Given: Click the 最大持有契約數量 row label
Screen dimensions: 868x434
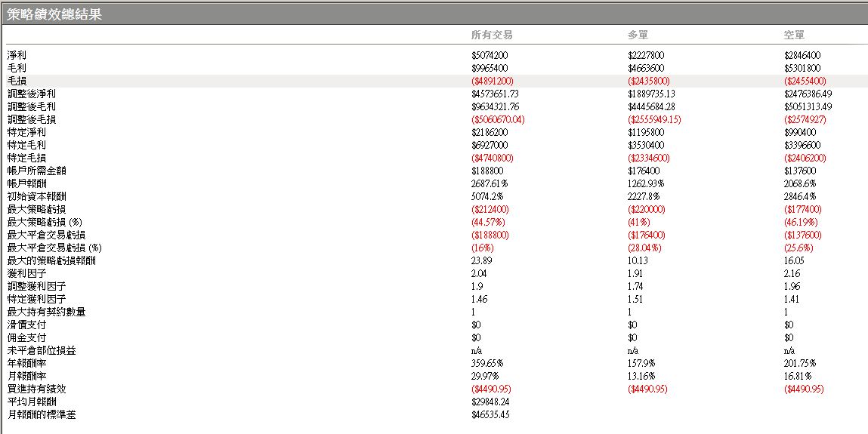Looking at the screenshot, I should (46, 312).
